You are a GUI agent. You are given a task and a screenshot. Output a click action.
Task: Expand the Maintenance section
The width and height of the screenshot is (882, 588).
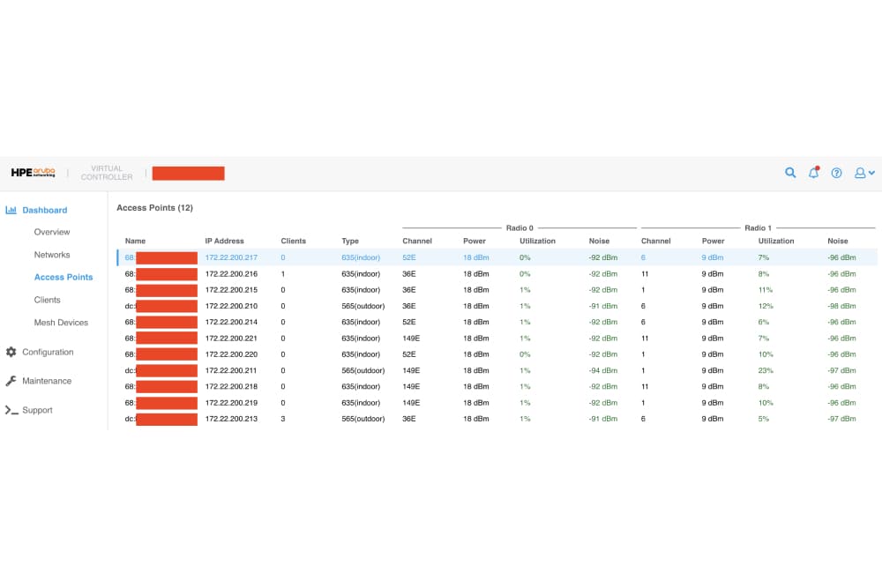coord(47,381)
